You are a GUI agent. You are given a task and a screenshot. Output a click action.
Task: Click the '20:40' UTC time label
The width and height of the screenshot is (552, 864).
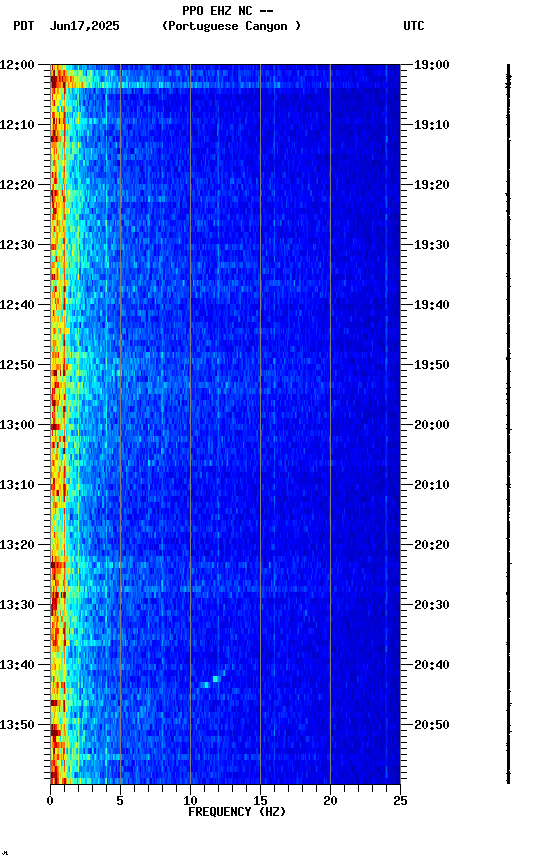click(432, 666)
